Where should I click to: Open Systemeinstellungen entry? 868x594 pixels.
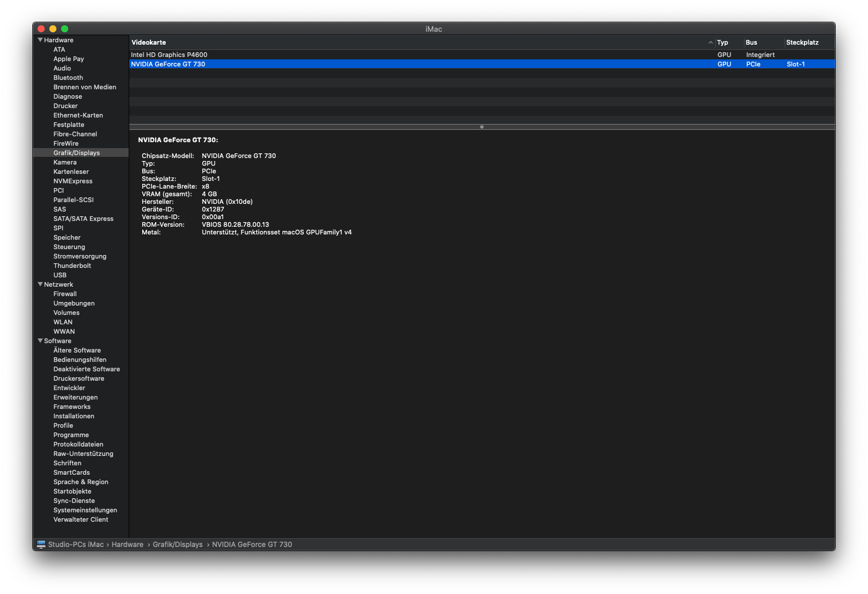[85, 510]
